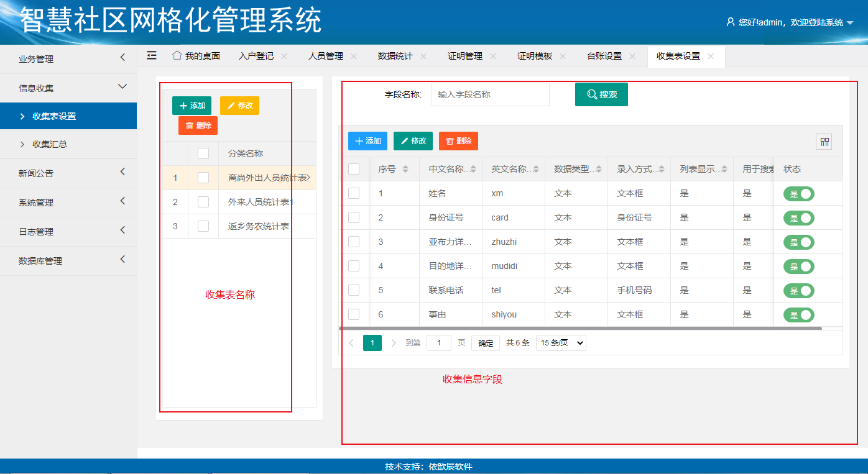Expand the 业务管理 sidebar menu
Viewport: 868px width, 474px height.
point(68,59)
